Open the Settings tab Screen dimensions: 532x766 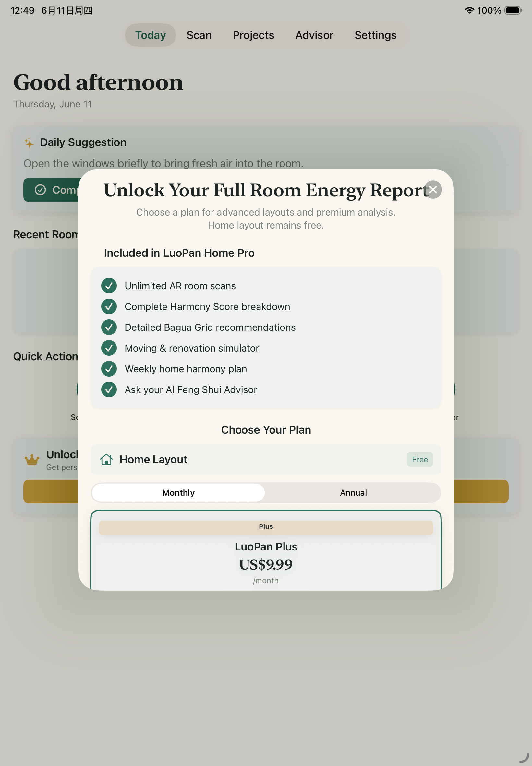(375, 35)
